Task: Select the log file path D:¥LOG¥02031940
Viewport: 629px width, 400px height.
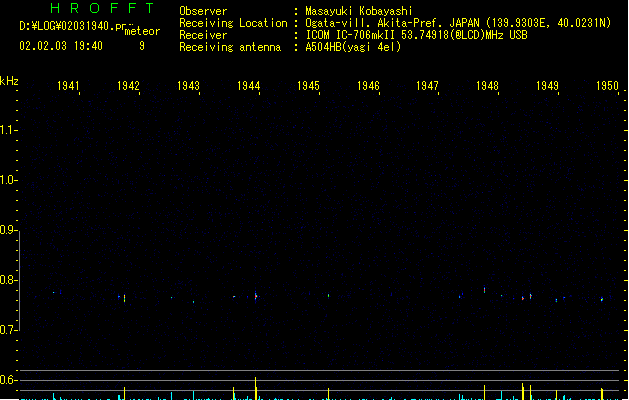Action: pyautogui.click(x=73, y=26)
